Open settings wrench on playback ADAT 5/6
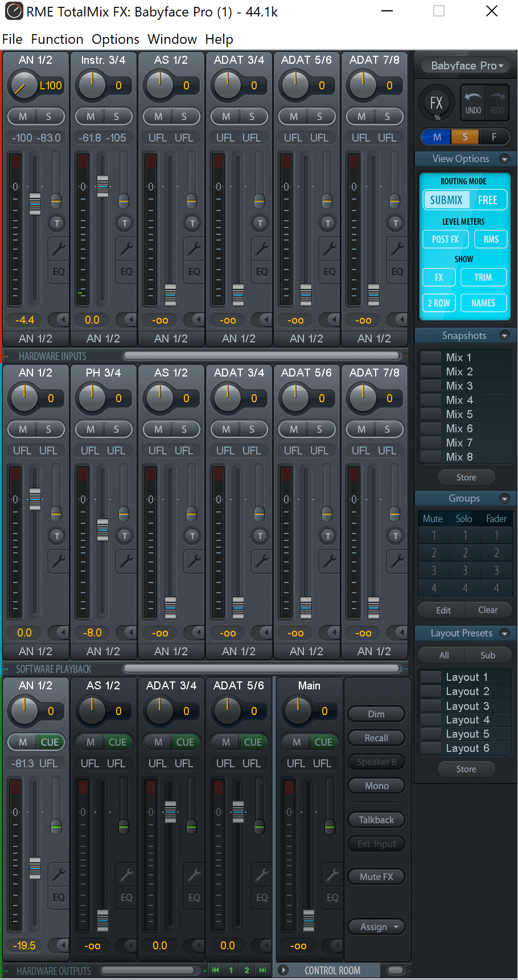 coord(330,561)
